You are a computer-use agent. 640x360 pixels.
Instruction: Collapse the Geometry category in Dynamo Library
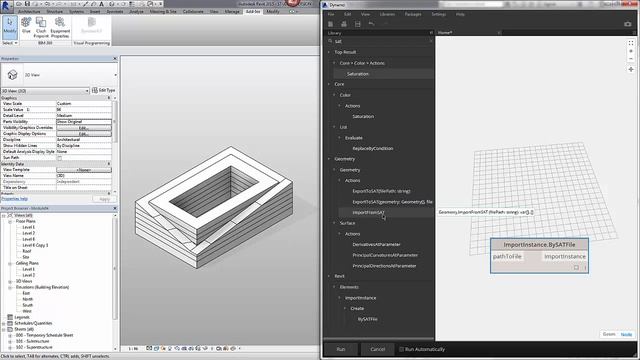click(329, 159)
